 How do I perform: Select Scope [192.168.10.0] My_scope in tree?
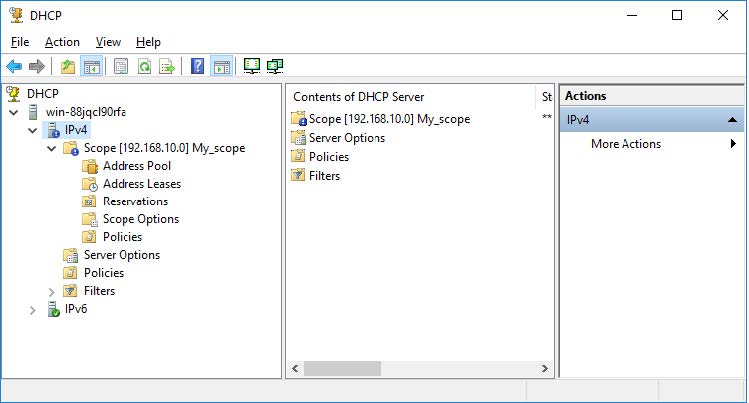pos(164,148)
